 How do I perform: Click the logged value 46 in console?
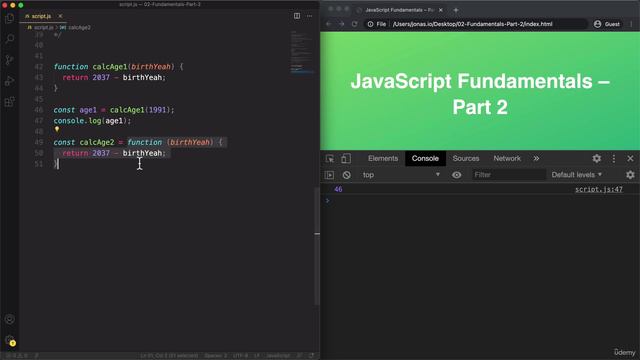coord(338,189)
